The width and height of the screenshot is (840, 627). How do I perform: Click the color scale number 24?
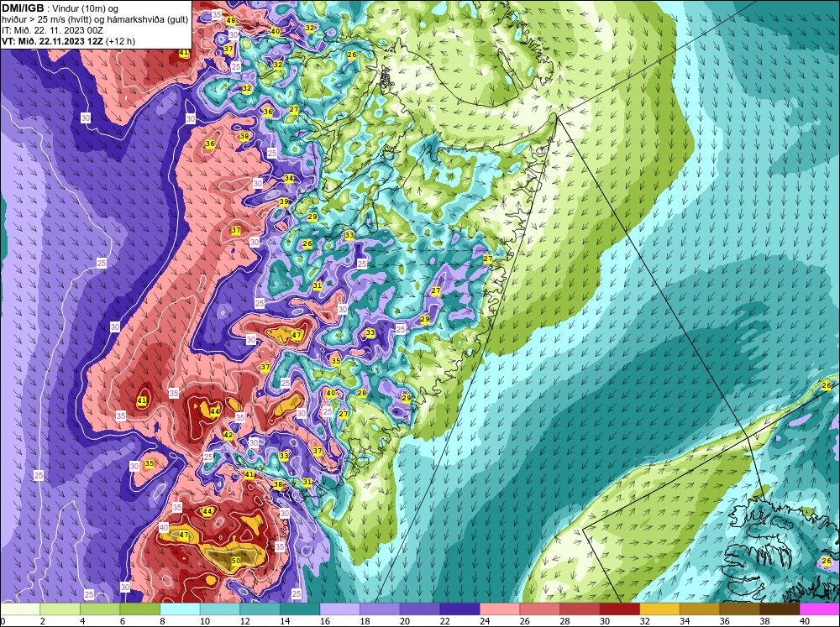(483, 621)
